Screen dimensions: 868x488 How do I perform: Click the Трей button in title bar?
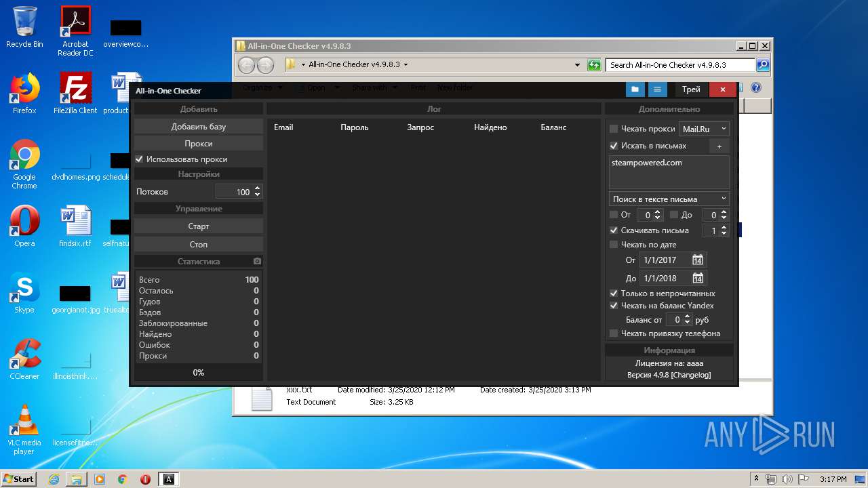[x=691, y=89]
